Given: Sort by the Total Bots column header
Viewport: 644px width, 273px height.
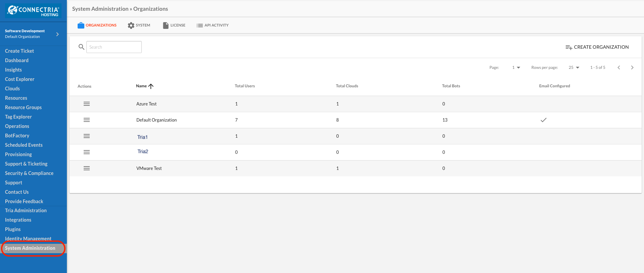Looking at the screenshot, I should (x=451, y=86).
